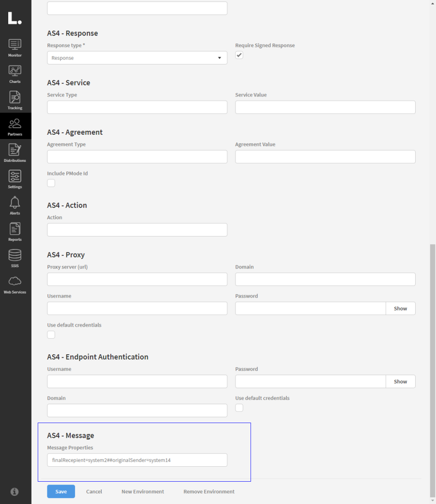Open Web Services cloud icon

(15, 284)
